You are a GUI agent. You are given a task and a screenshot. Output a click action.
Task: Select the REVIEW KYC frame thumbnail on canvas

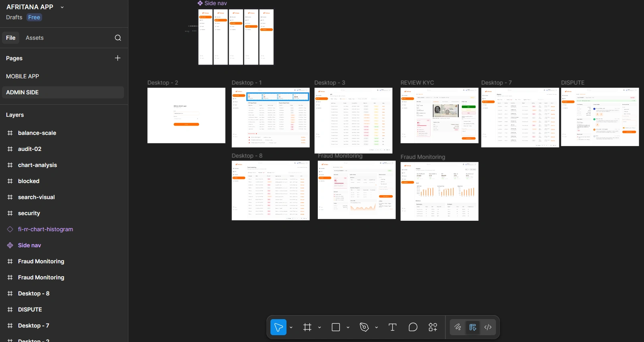pos(439,116)
